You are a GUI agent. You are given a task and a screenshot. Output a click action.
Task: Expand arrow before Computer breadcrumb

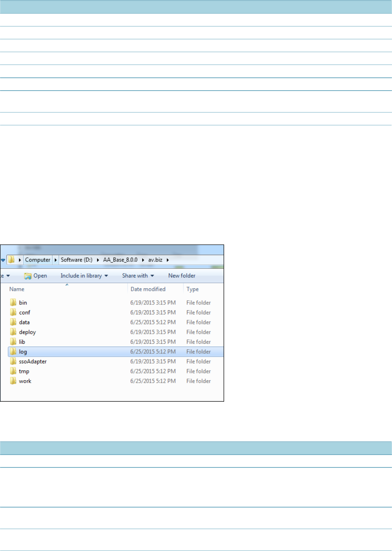click(20, 260)
